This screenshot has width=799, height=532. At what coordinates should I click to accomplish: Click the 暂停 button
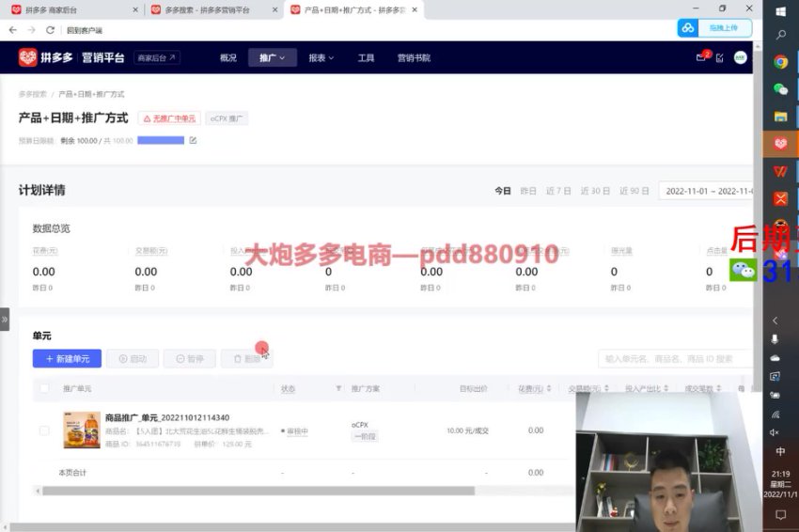(190, 359)
